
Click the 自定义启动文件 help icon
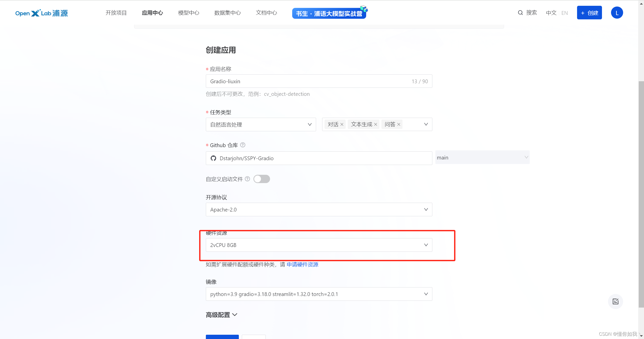click(247, 179)
